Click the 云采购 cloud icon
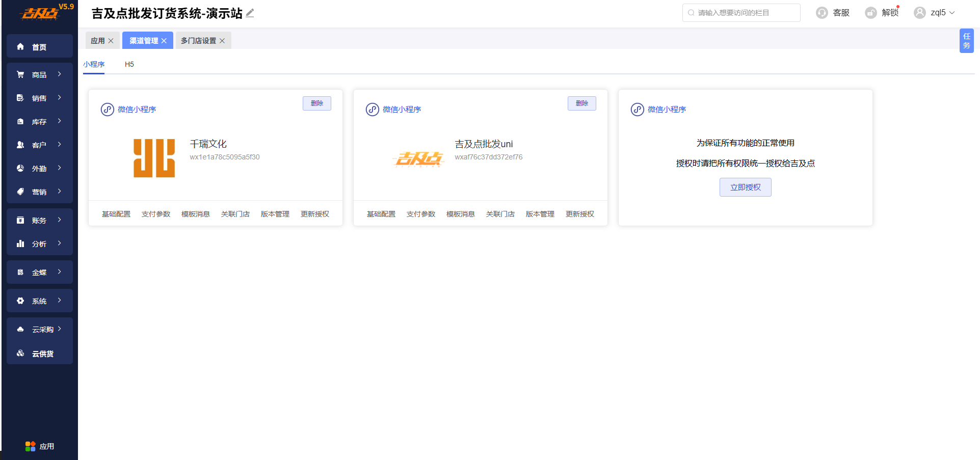 point(20,329)
